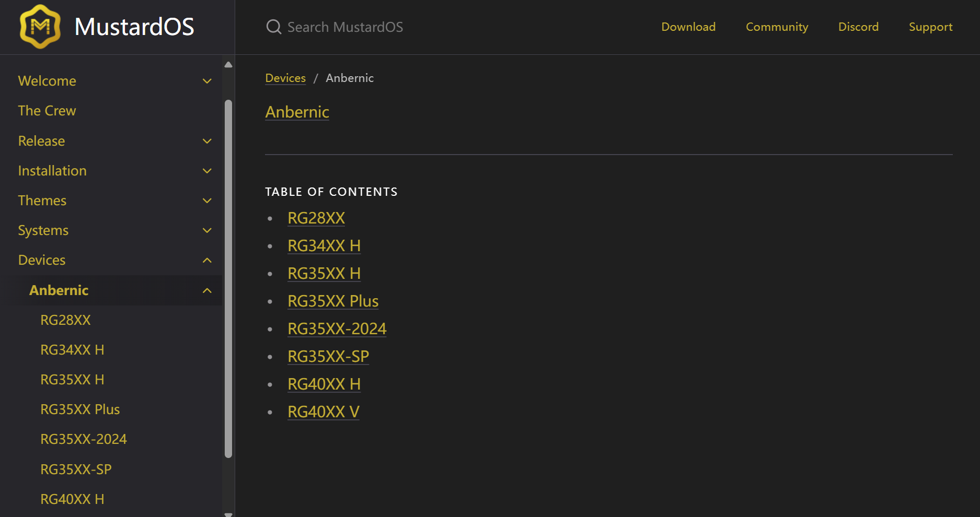Open RG35XX-2024 in table of contents
This screenshot has width=980, height=517.
click(x=337, y=328)
